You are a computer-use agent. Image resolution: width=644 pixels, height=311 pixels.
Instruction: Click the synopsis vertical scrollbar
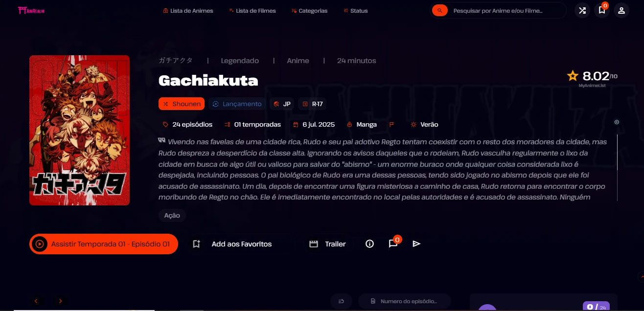617,168
